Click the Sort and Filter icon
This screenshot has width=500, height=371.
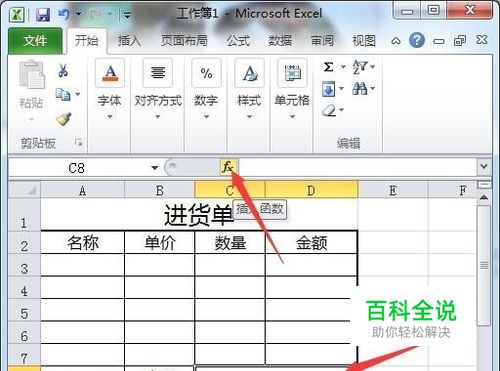(361, 67)
